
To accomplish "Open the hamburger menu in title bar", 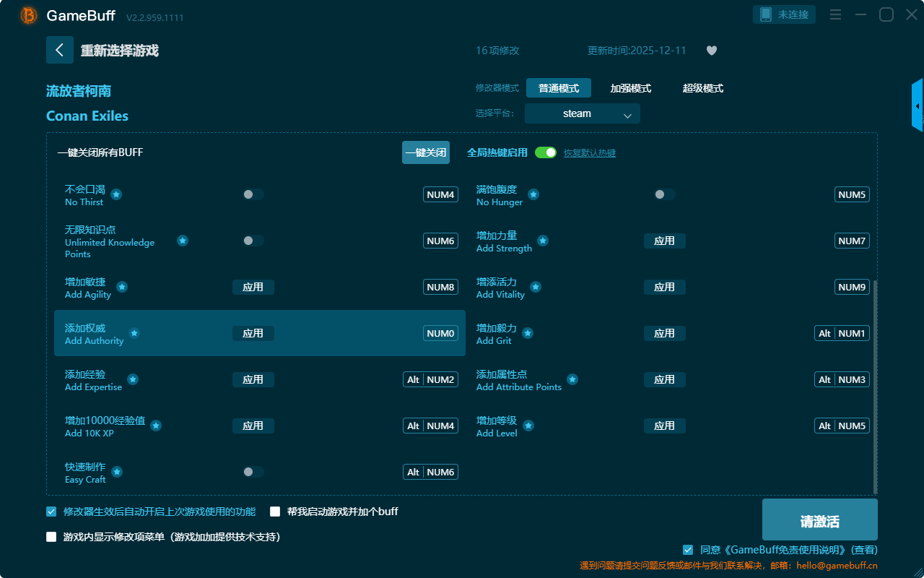I will pos(835,14).
